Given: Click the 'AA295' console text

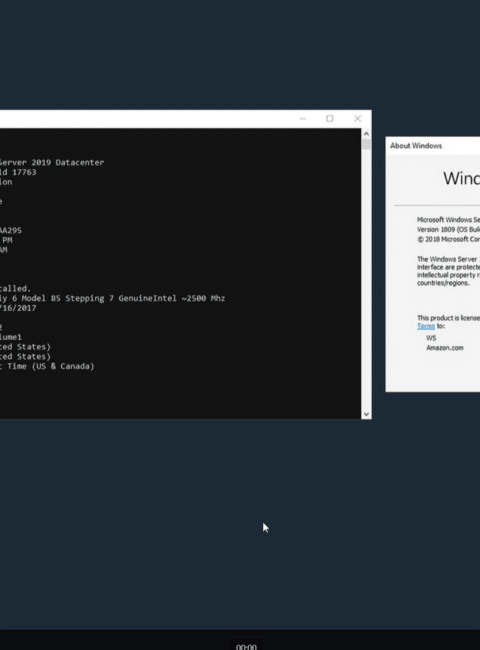Looking at the screenshot, I should pos(11,230).
